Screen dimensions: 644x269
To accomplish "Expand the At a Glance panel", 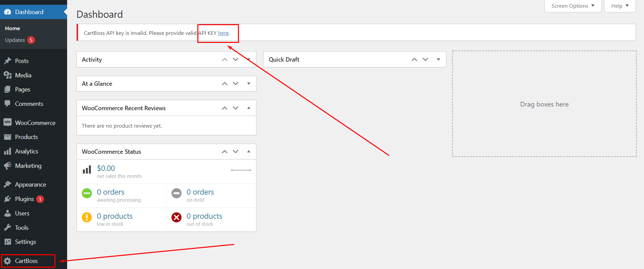I will click(249, 84).
